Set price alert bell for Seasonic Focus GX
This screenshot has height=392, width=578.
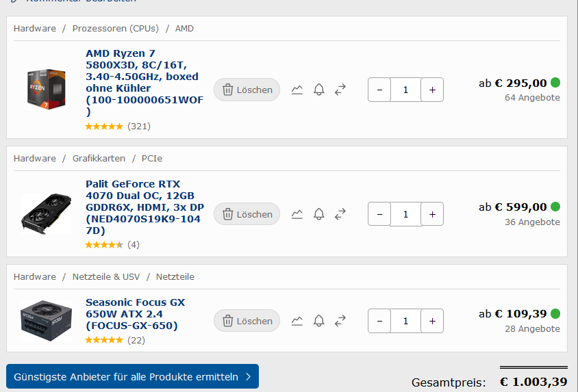[319, 321]
